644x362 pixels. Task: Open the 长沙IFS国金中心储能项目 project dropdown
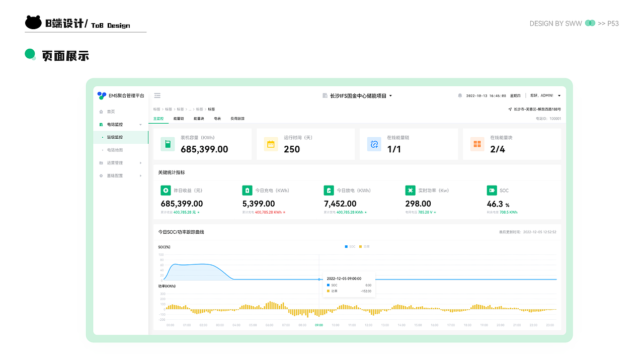click(x=357, y=96)
